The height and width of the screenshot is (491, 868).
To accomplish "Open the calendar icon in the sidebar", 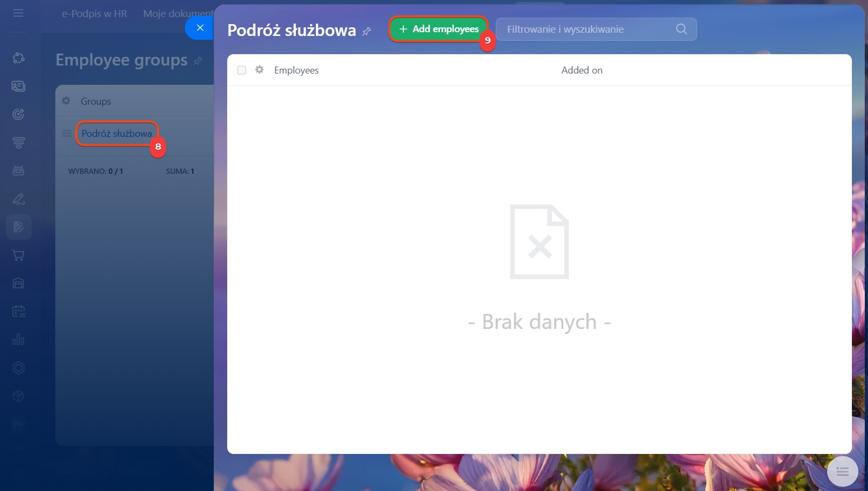I will (x=18, y=311).
